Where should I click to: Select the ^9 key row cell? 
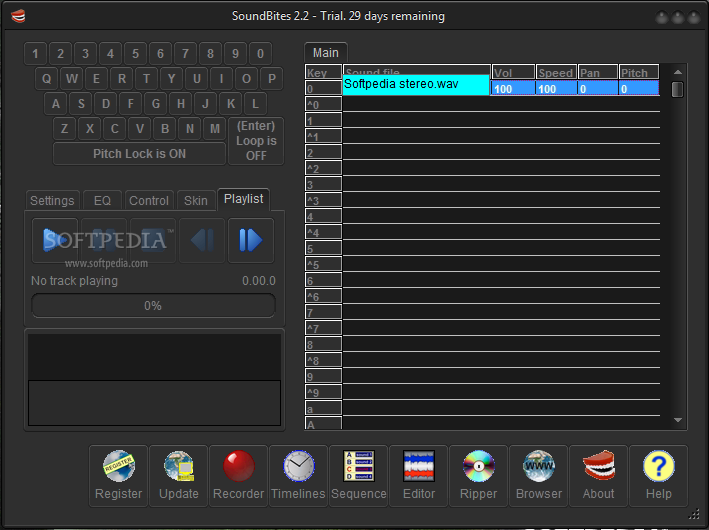point(323,393)
